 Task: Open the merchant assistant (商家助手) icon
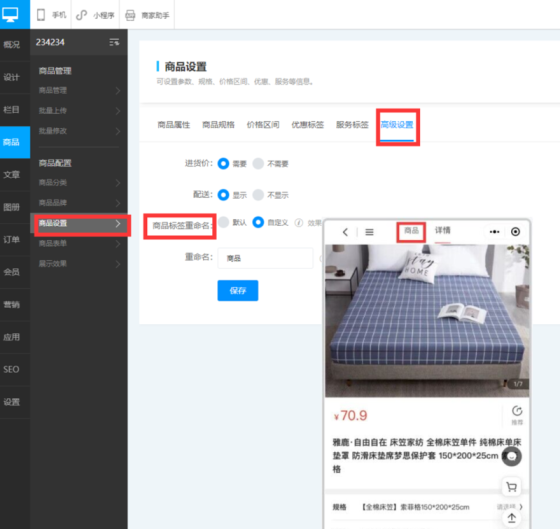(130, 15)
